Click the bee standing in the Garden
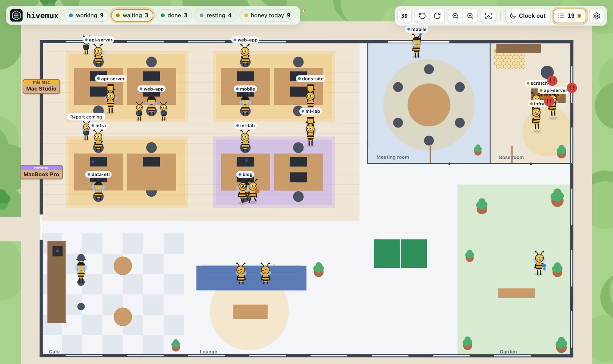 (539, 263)
